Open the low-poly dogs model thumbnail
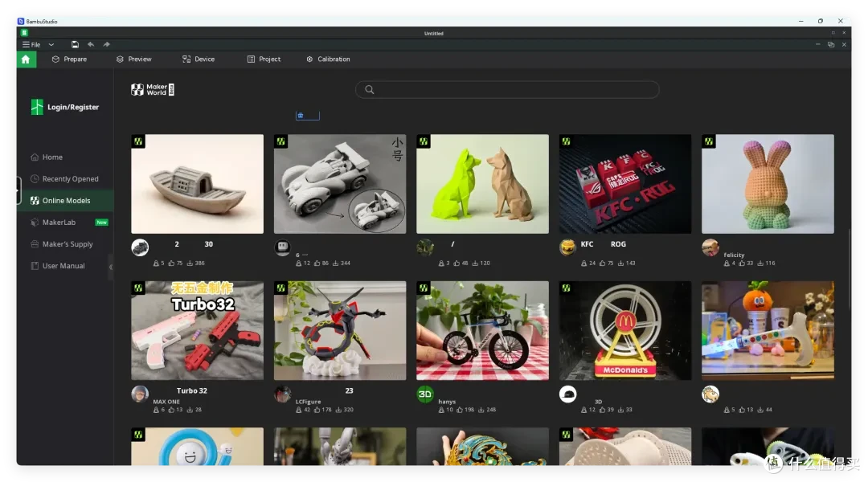The image size is (868, 482). coord(483,184)
